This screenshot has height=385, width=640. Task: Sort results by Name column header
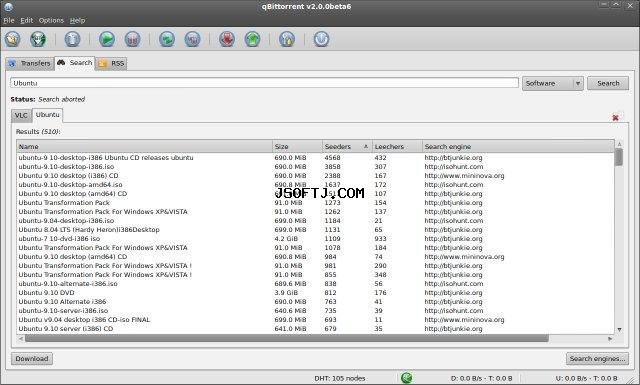point(144,146)
